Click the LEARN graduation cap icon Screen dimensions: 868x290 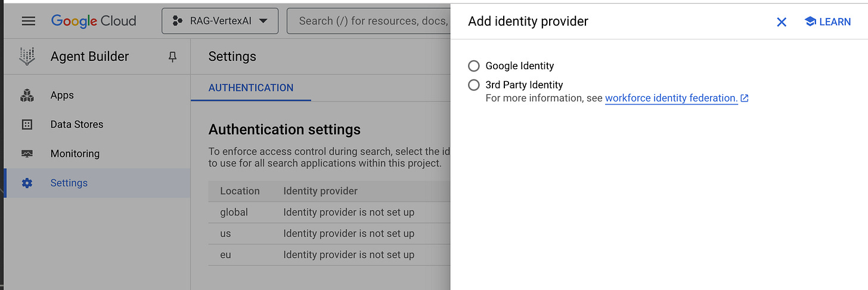810,21
